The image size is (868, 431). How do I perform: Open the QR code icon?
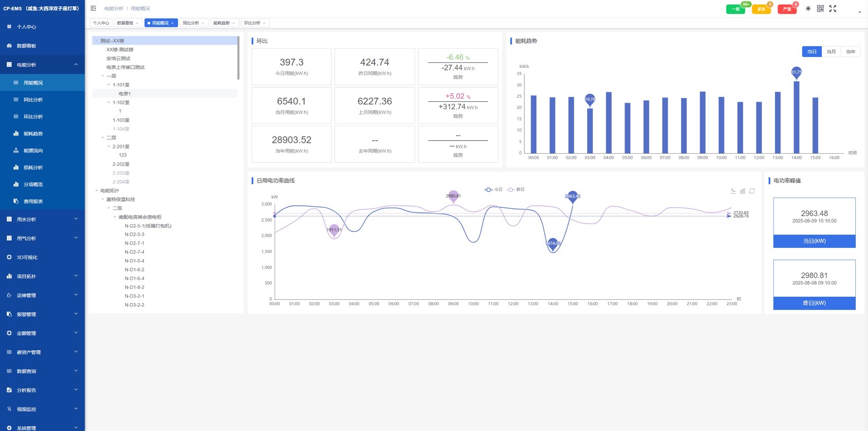pos(820,9)
